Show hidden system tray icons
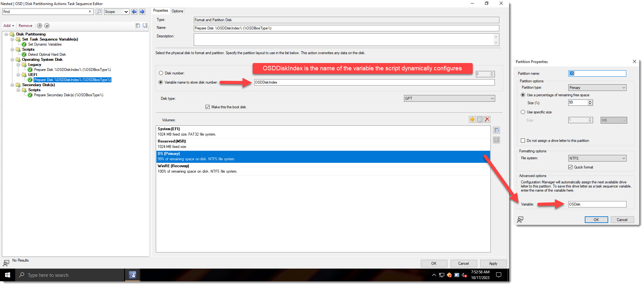Screen dimensions: 644x286 tap(434, 275)
